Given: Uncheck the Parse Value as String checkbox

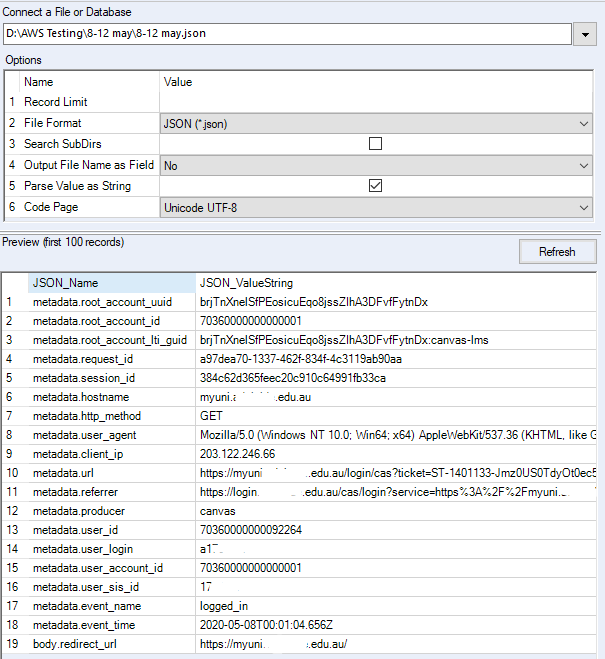Looking at the screenshot, I should (376, 186).
